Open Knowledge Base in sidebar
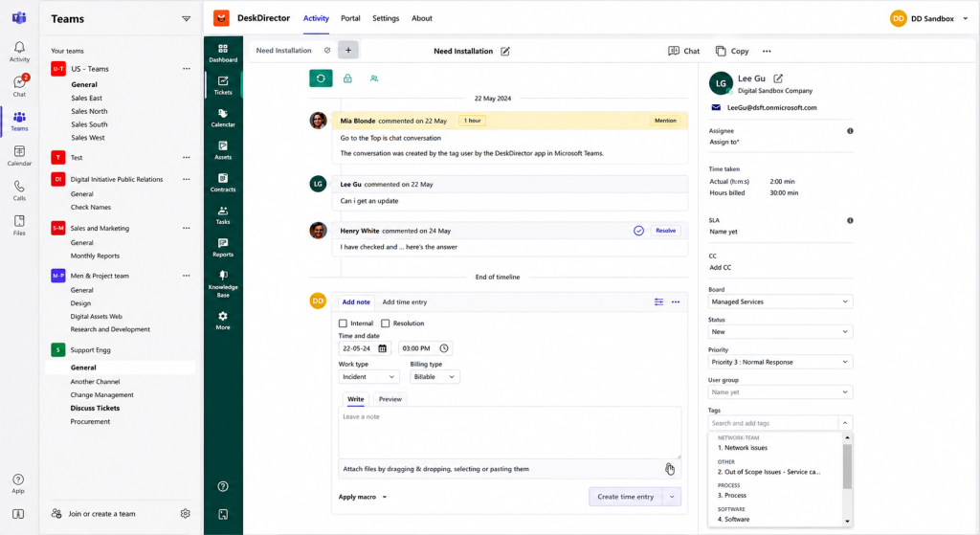980x535 pixels. tap(223, 283)
